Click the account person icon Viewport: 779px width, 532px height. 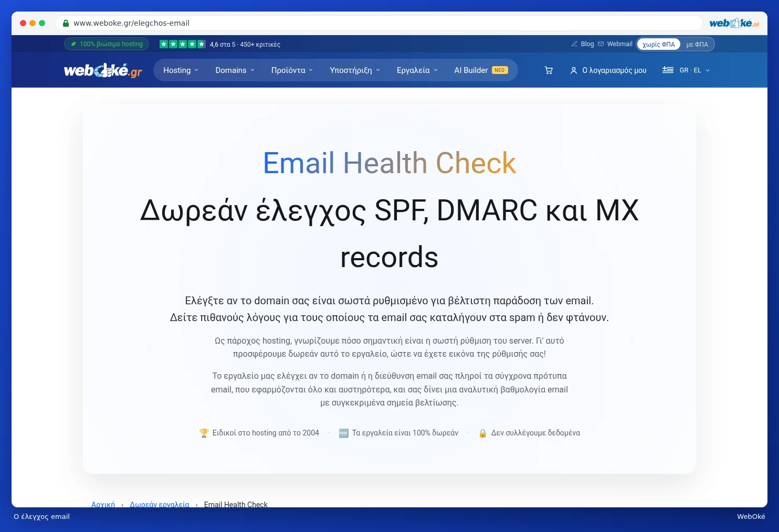coord(574,70)
